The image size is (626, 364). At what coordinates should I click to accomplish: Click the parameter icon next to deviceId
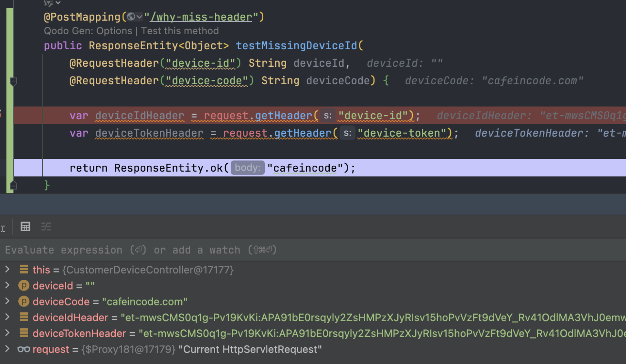tap(24, 286)
